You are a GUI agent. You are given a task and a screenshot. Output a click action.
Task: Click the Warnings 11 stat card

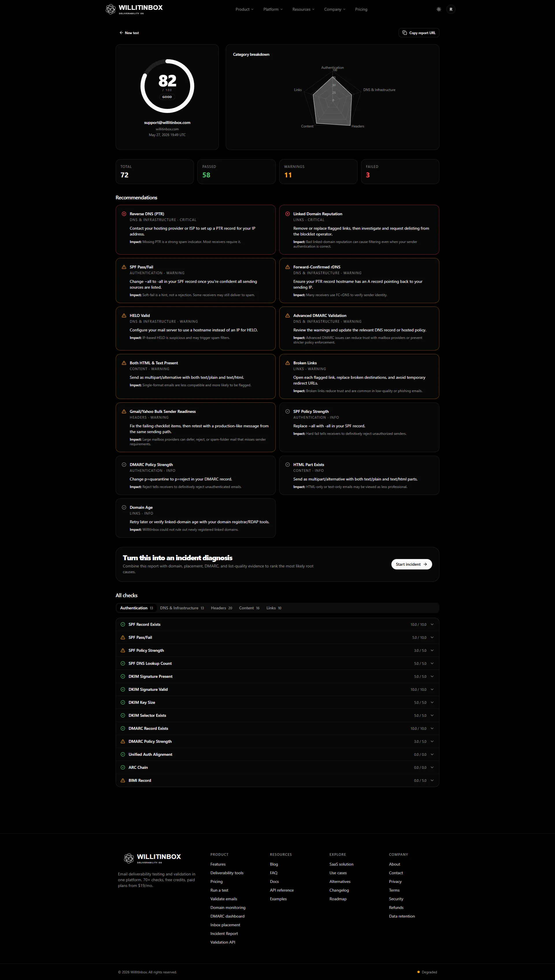click(x=318, y=172)
